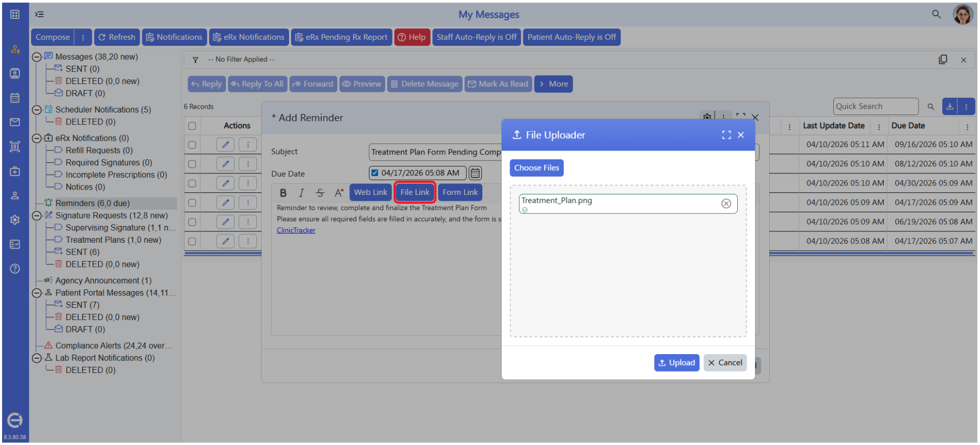Select Reminders in the folder tree
Viewport: 980px width, 445px height.
pyautogui.click(x=92, y=203)
